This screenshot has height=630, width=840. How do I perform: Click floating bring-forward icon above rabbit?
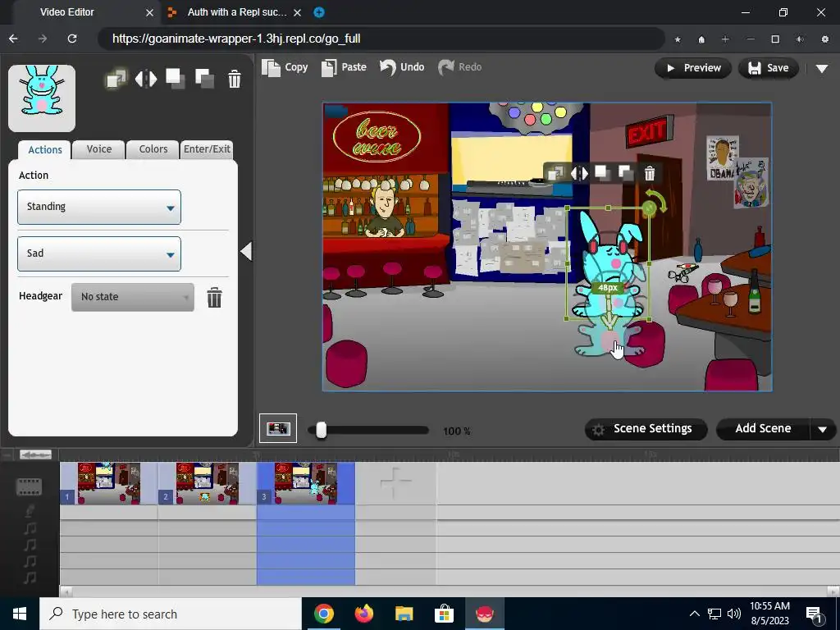(602, 172)
